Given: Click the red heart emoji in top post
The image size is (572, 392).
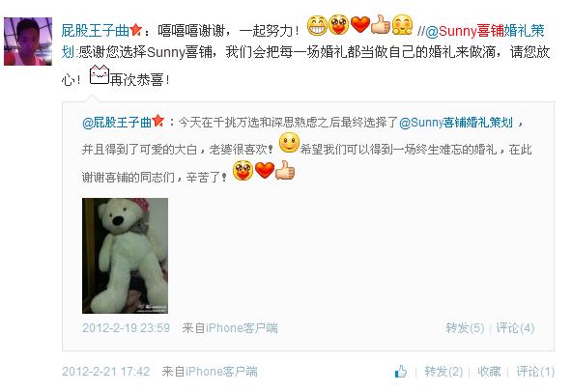Looking at the screenshot, I should 360,25.
